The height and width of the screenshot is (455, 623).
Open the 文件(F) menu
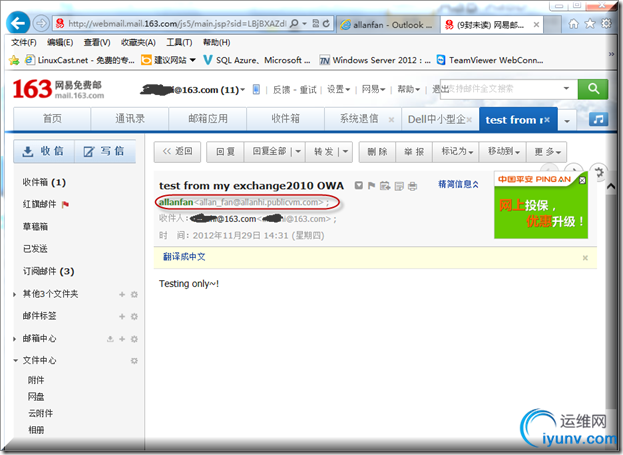[23, 42]
